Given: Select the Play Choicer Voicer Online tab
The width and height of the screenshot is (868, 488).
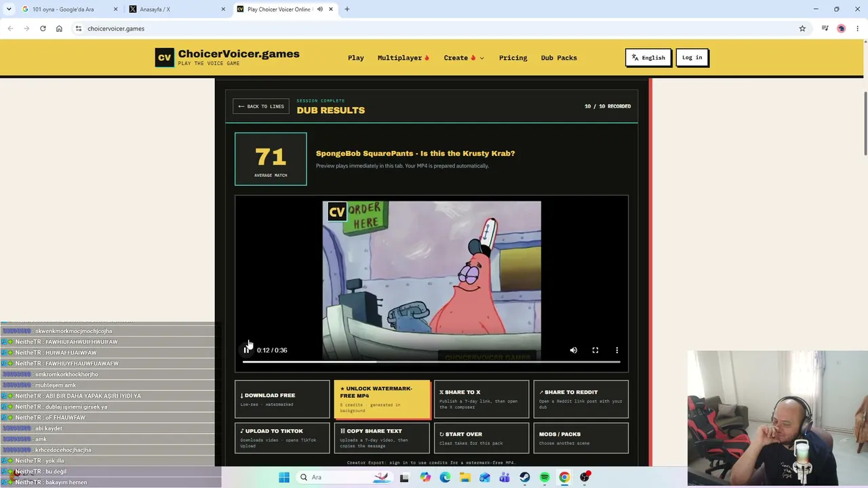Looking at the screenshot, I should click(285, 9).
